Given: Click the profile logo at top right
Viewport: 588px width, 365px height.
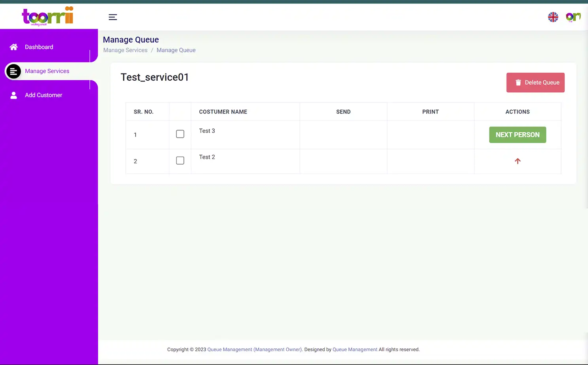Looking at the screenshot, I should coord(573,17).
